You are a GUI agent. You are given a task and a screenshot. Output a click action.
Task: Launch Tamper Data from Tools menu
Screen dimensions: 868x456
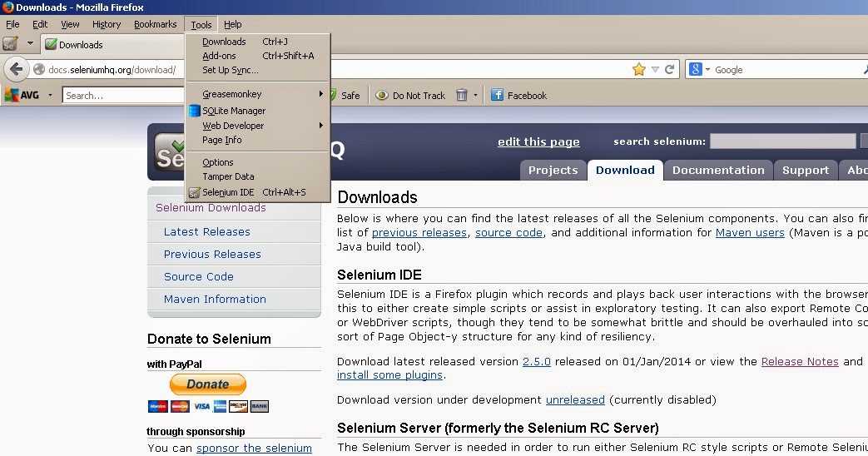258,176
